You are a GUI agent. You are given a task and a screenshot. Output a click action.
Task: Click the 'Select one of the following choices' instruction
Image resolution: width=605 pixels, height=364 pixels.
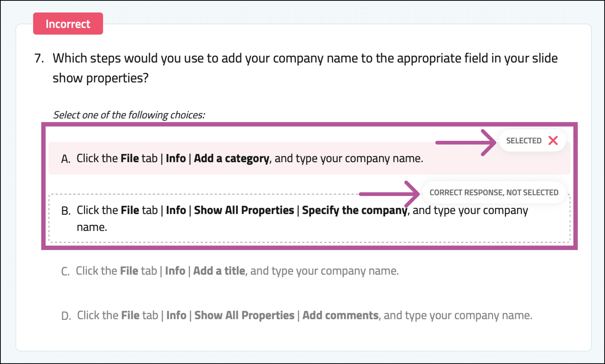(129, 115)
